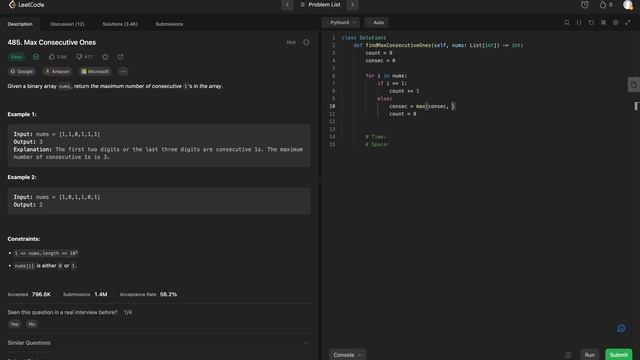Click the Acceptance Rate 56.2% value

tap(168, 294)
